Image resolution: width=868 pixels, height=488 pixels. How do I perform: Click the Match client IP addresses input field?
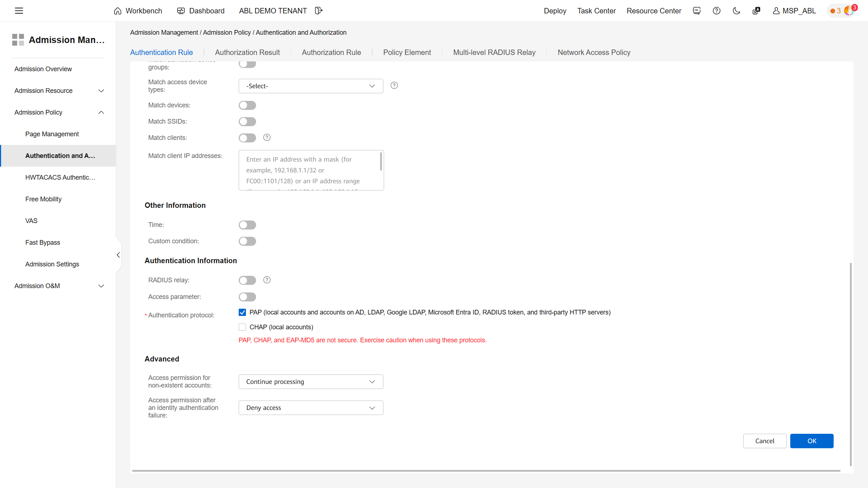click(x=310, y=170)
